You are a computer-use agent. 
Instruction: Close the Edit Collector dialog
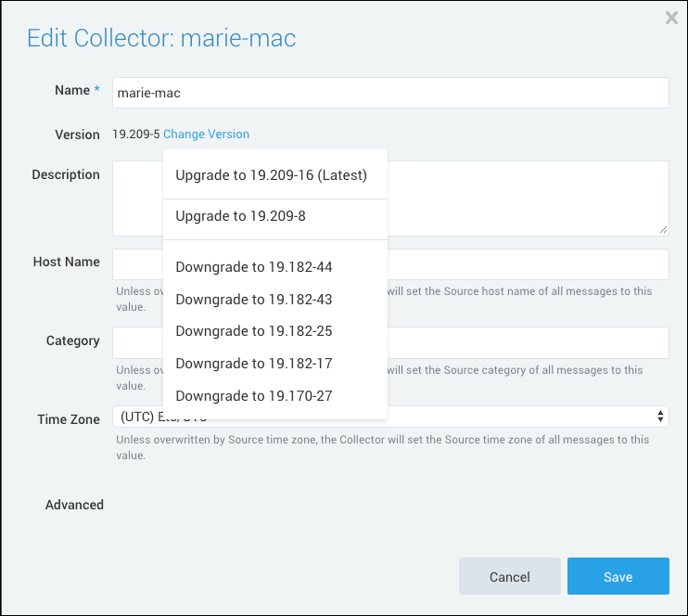point(671,18)
